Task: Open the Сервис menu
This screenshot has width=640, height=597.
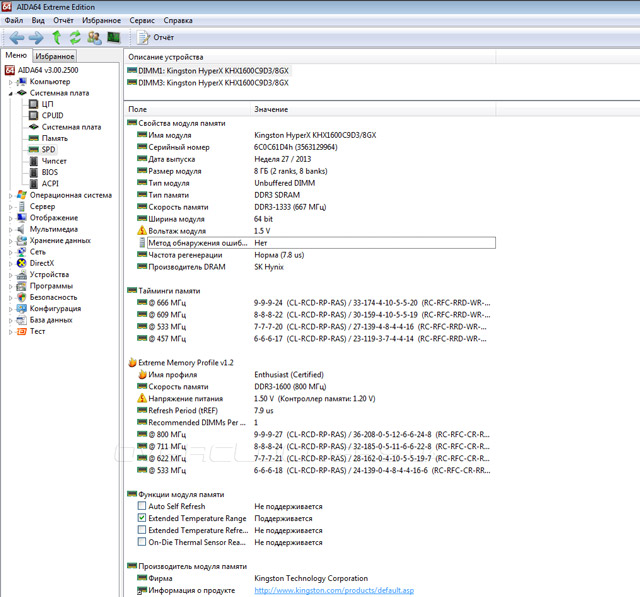Action: [x=142, y=20]
